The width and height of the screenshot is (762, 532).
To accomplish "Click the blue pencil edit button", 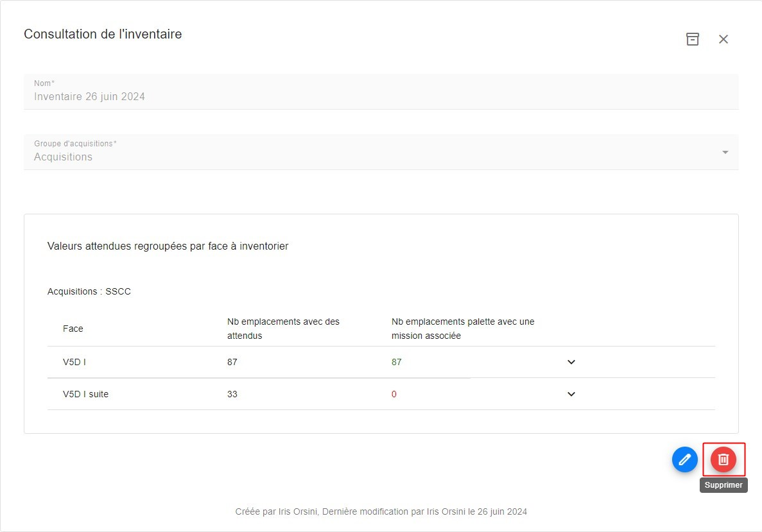I will click(x=684, y=459).
